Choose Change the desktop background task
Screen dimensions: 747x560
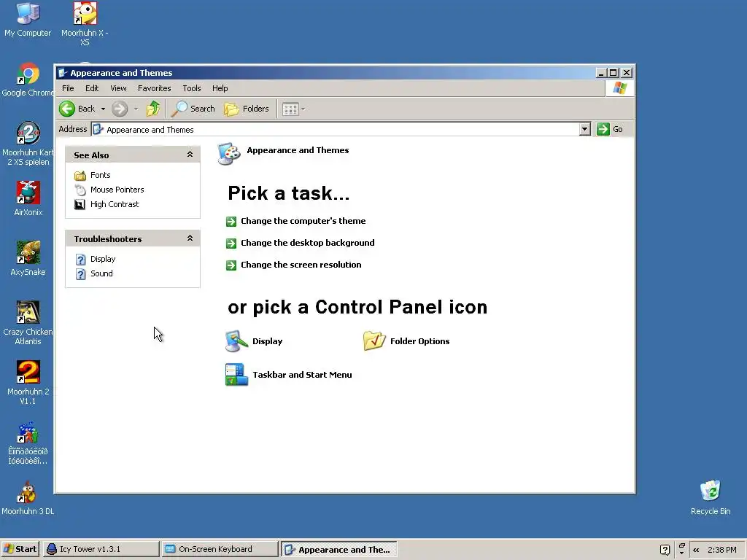click(x=308, y=243)
